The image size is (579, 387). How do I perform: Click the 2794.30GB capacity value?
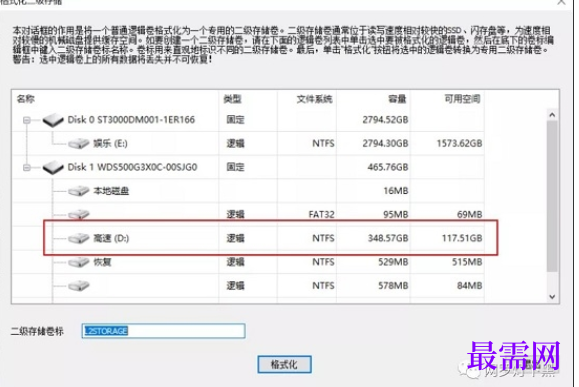tap(385, 143)
